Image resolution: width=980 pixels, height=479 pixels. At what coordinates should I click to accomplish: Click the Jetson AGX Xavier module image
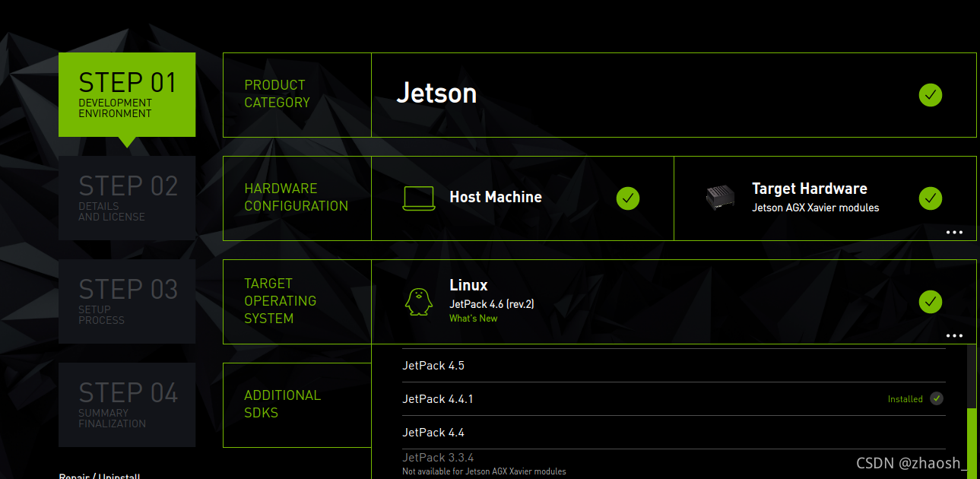(x=720, y=198)
